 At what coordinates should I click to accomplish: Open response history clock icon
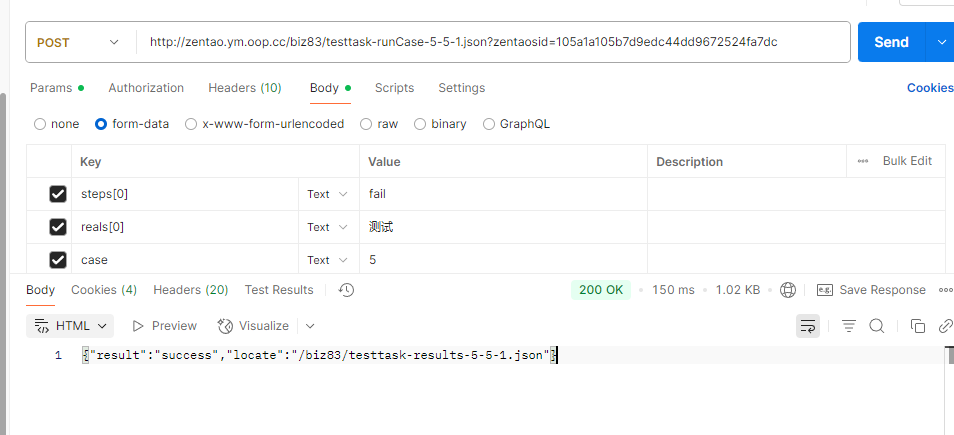(x=346, y=290)
